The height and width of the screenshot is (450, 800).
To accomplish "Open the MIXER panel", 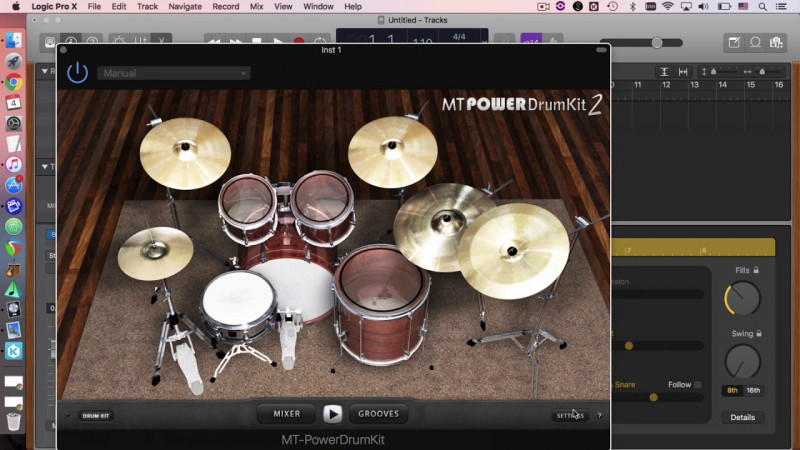I will pos(287,414).
